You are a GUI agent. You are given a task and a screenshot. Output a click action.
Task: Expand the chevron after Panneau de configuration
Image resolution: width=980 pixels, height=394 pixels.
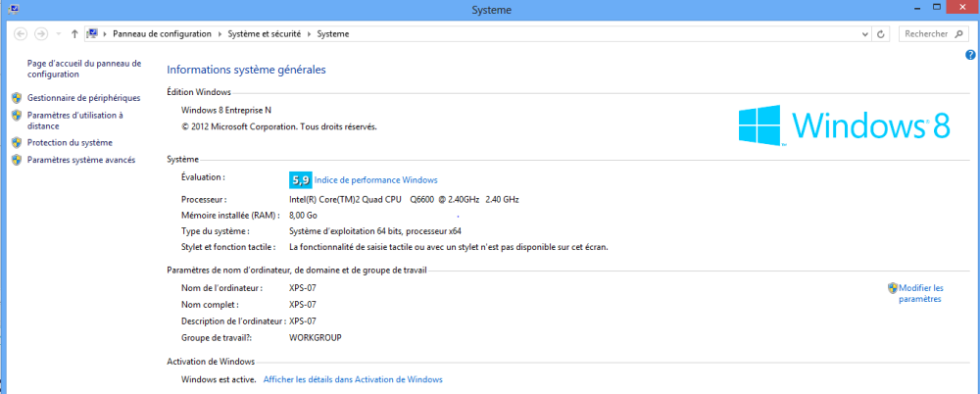pyautogui.click(x=220, y=34)
